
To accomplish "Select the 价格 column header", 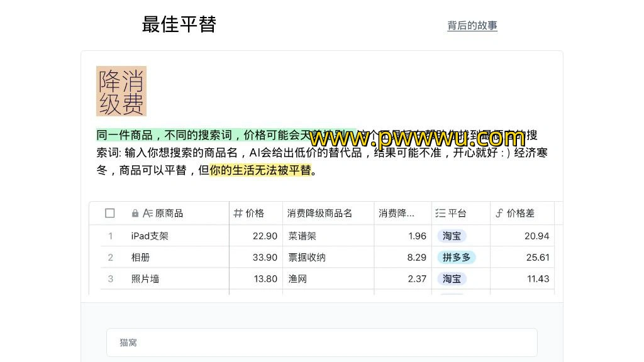I will (256, 213).
